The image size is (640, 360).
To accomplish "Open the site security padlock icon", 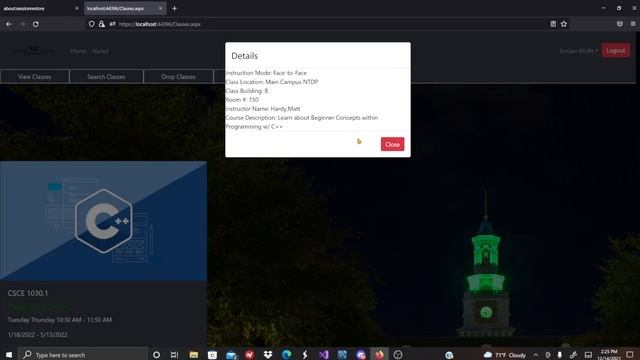I will pos(102,24).
